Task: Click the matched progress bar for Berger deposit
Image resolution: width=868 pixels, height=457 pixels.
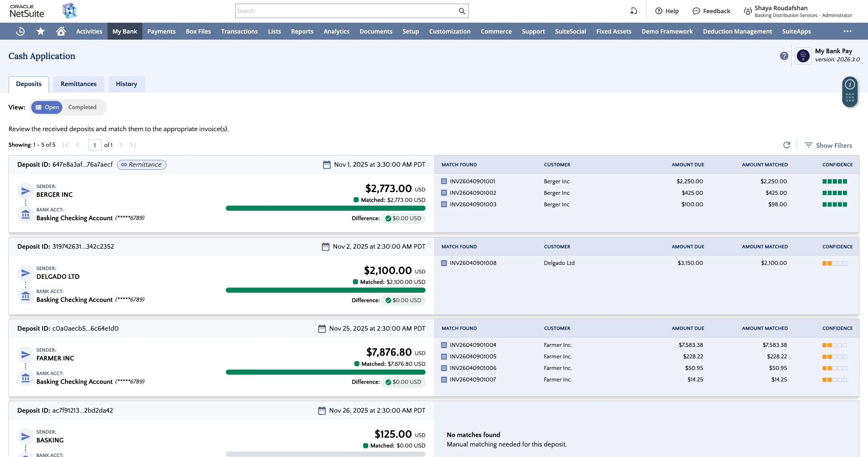Action: click(x=325, y=208)
